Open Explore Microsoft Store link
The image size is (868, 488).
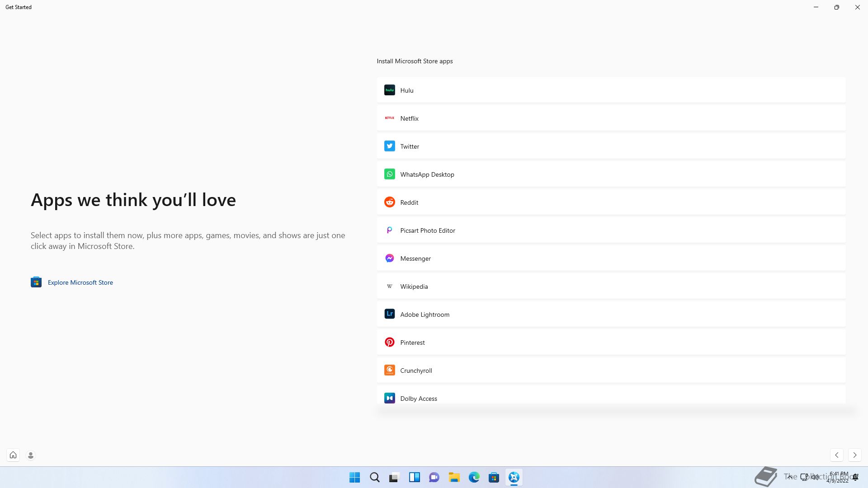[80, 282]
